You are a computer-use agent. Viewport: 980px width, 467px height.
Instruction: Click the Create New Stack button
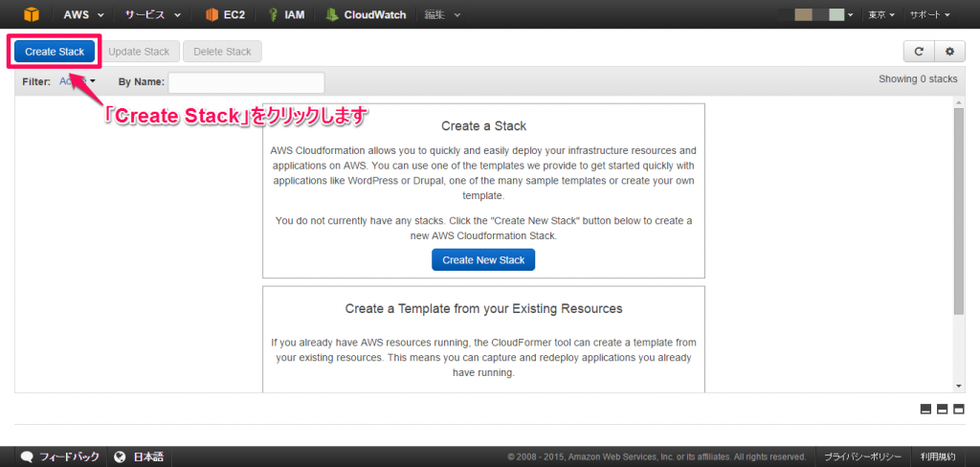(x=483, y=260)
